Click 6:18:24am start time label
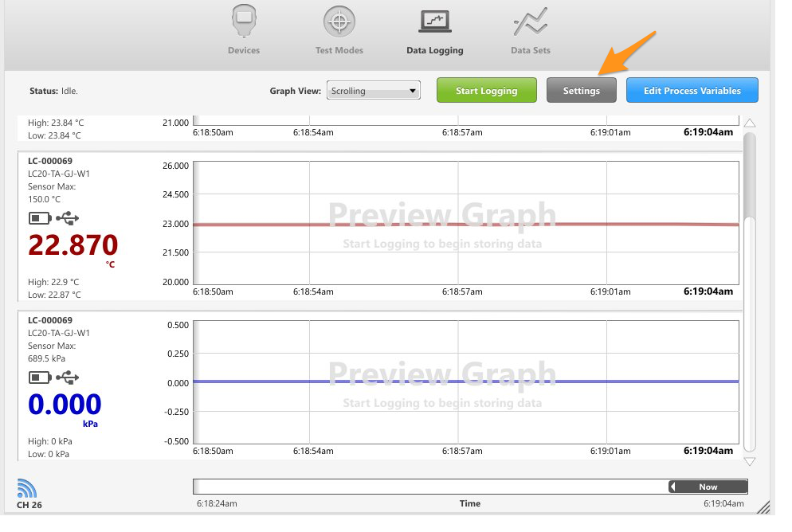Viewport: 792px width, 532px height. click(217, 503)
